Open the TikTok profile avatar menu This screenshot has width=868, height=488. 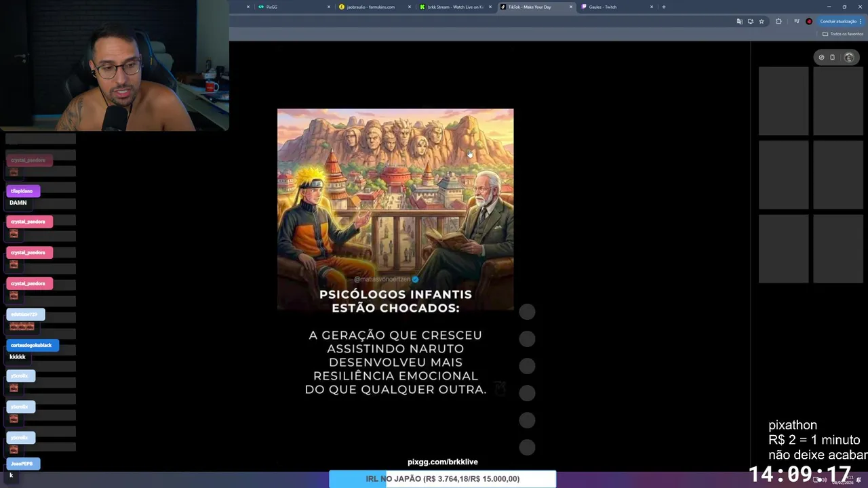pos(849,58)
